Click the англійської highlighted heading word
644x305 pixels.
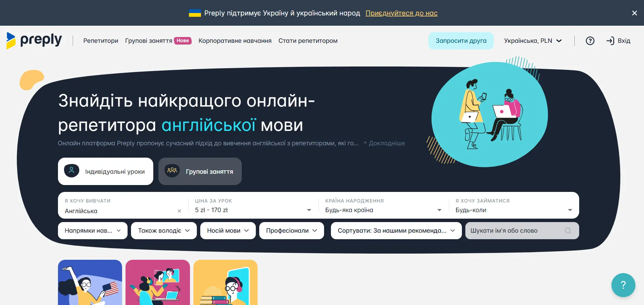point(208,125)
